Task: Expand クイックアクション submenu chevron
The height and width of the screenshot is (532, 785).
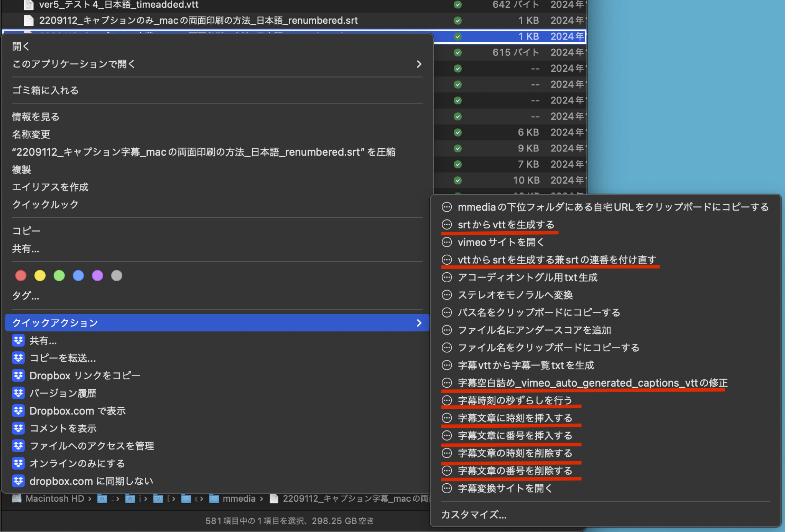Action: (x=419, y=323)
